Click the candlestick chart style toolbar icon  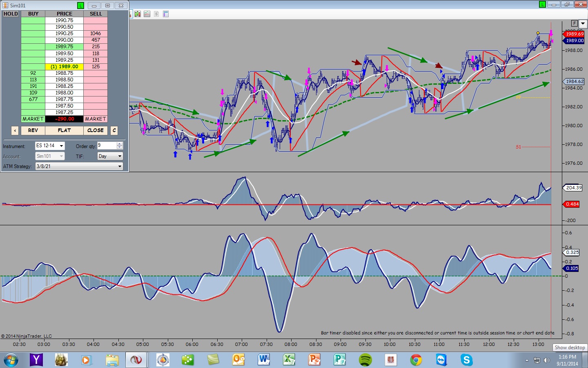click(138, 14)
